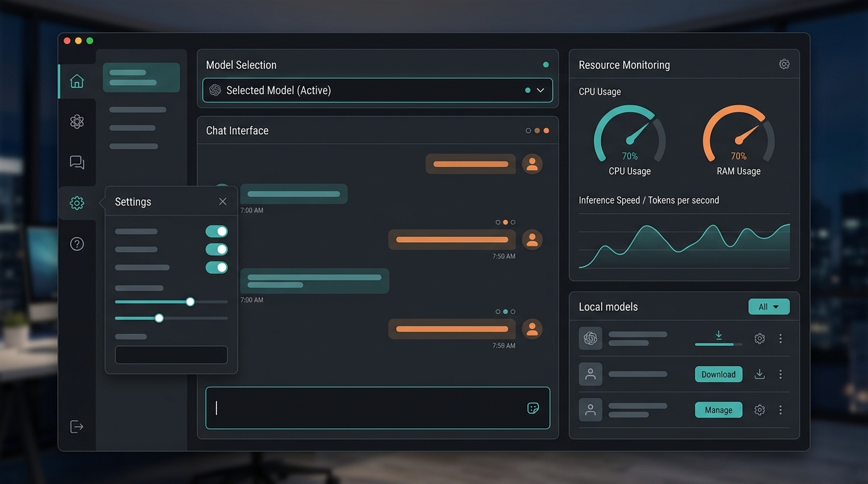Close the Settings popup
The image size is (868, 484).
[223, 202]
